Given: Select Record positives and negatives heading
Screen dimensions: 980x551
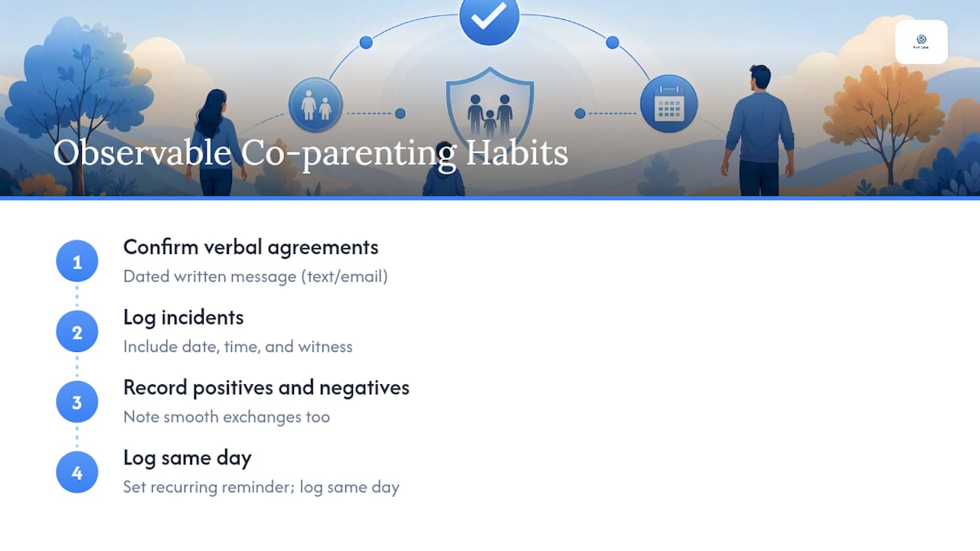Looking at the screenshot, I should click(266, 388).
